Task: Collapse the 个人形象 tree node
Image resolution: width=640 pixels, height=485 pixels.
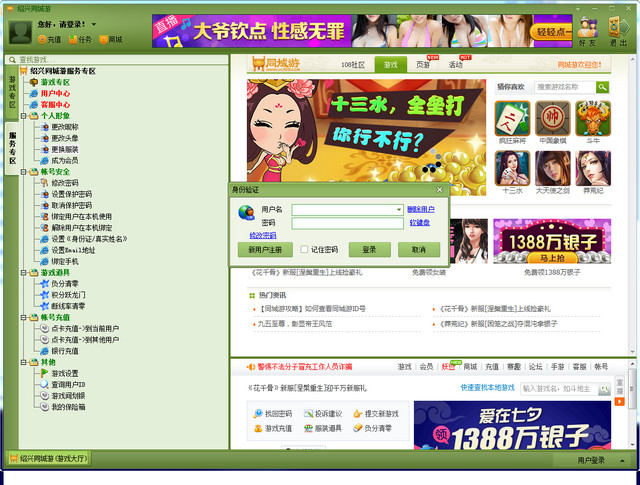Action: pos(24,116)
